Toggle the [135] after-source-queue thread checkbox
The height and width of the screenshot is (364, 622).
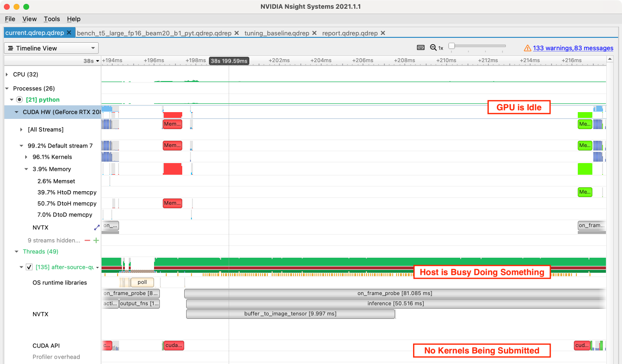29,267
